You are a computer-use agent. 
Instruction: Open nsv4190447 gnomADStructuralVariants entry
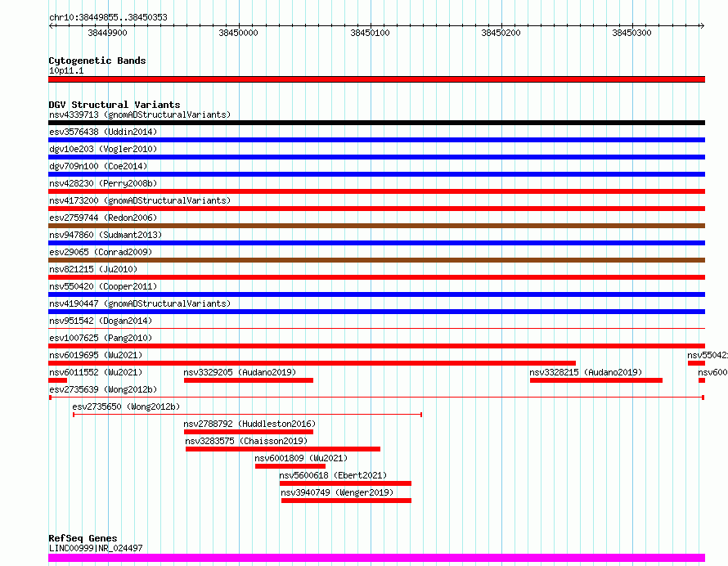click(140, 303)
